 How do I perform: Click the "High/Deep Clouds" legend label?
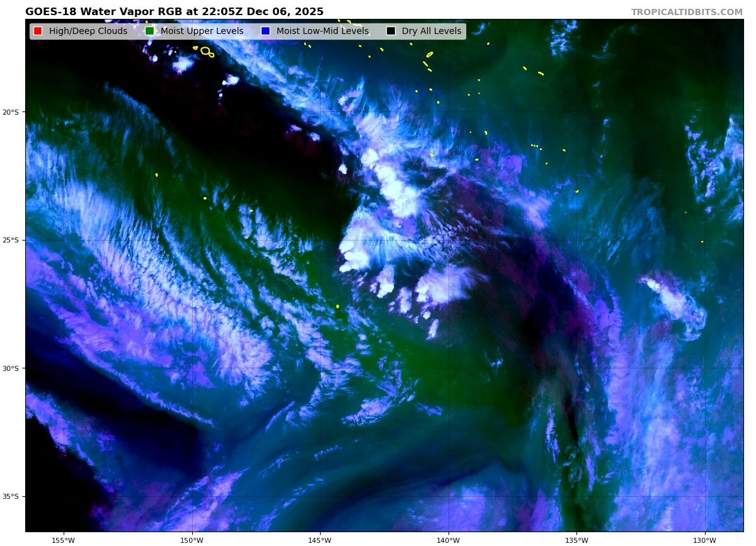[x=88, y=31]
